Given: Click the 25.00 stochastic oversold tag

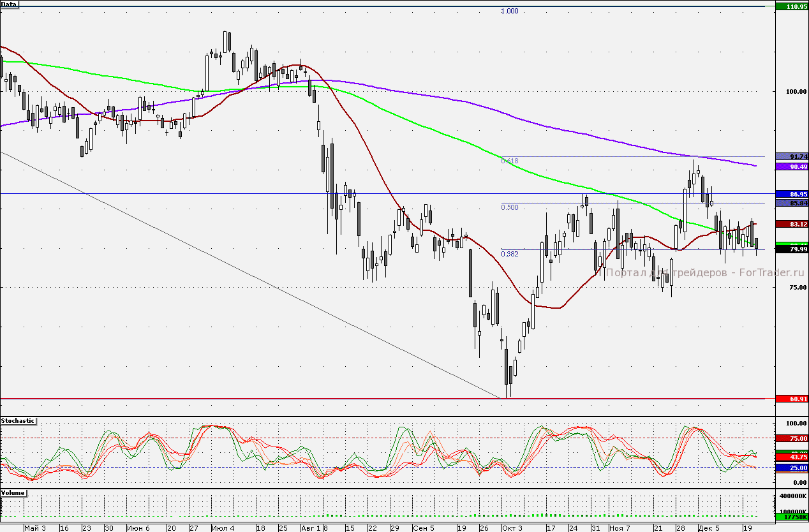Looking at the screenshot, I should 791,468.
